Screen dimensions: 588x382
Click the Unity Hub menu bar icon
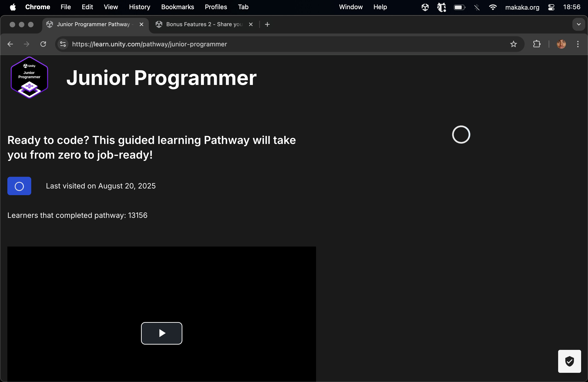click(x=425, y=7)
